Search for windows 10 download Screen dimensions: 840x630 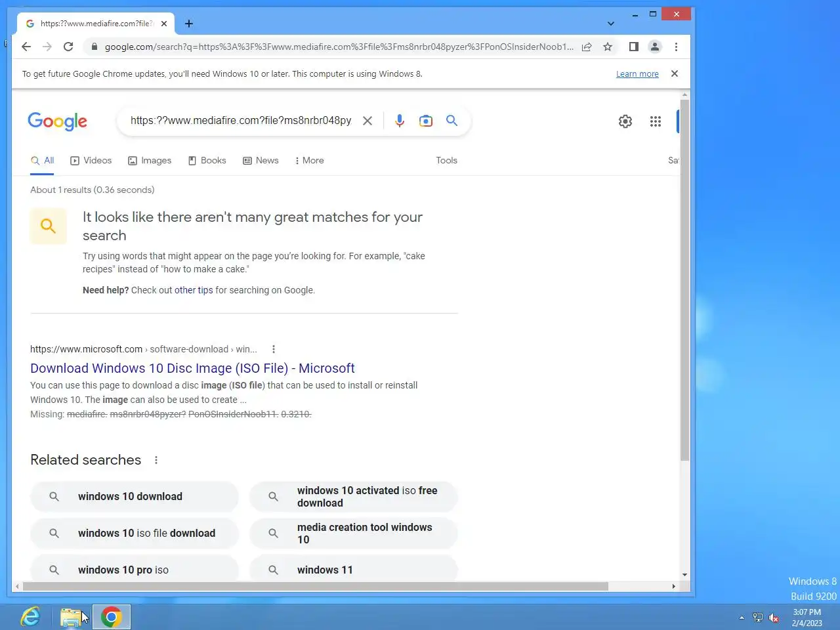click(134, 497)
